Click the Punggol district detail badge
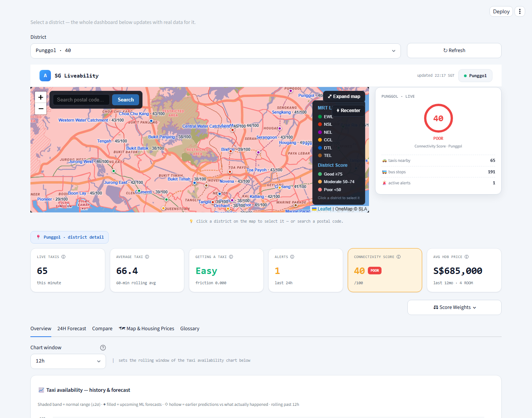Image resolution: width=532 pixels, height=418 pixels. click(x=70, y=237)
